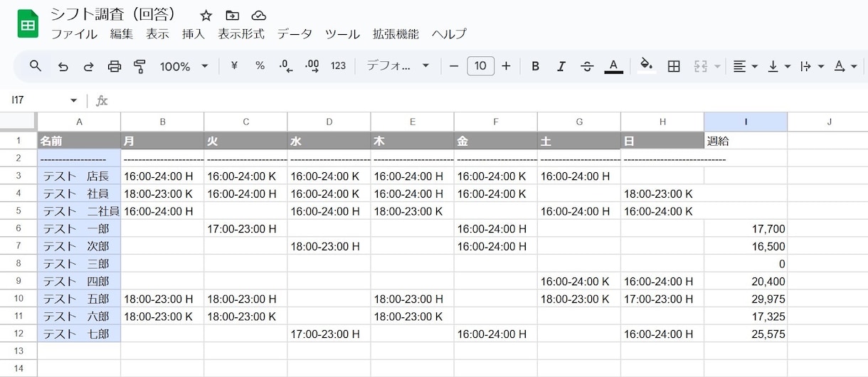Click the formula bar fx icon
The height and width of the screenshot is (377, 868).
coord(102,100)
